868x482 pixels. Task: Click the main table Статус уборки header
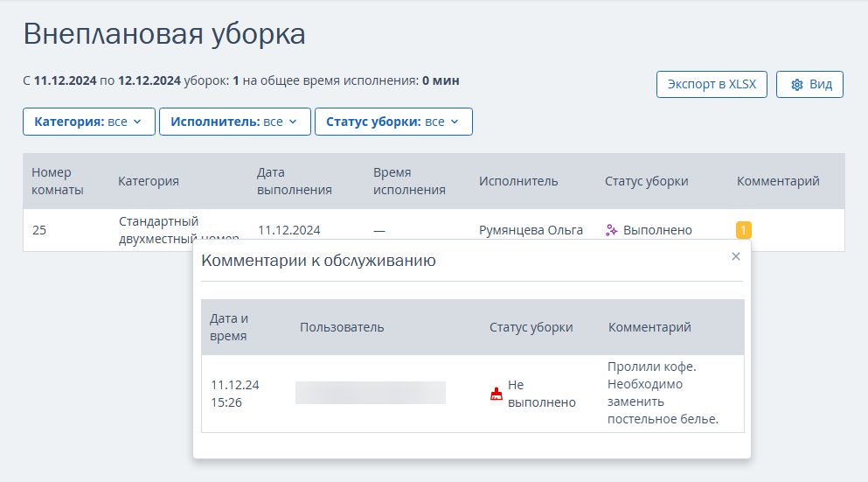coord(646,181)
